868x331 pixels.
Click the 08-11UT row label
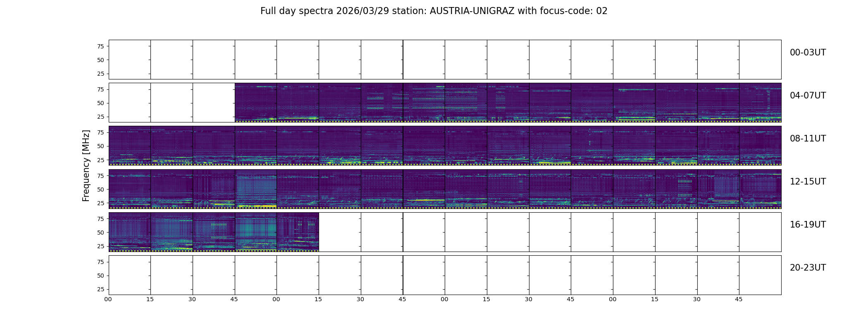[x=808, y=139]
